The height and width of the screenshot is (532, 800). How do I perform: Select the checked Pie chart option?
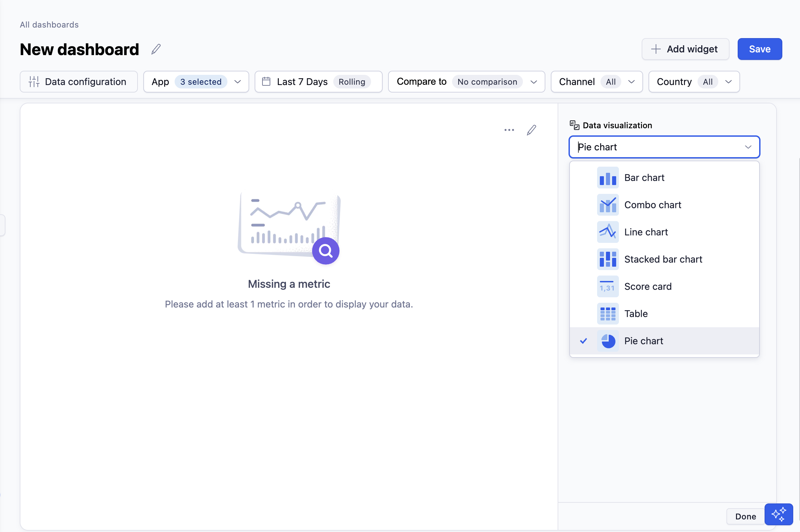643,341
